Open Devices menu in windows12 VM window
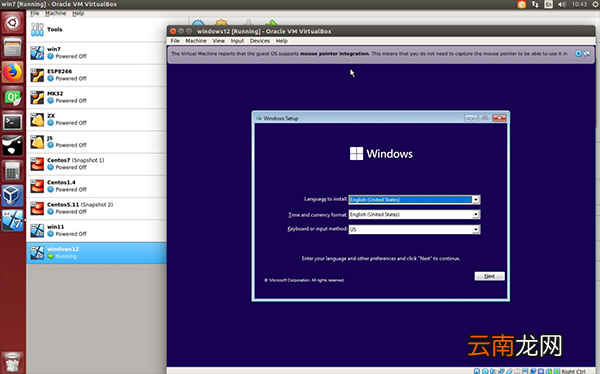 point(260,41)
